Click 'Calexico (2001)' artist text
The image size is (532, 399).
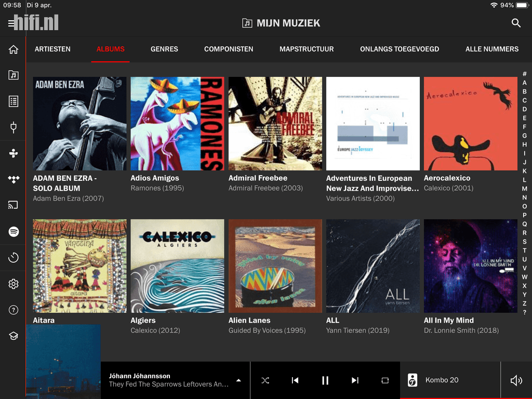[x=448, y=188]
